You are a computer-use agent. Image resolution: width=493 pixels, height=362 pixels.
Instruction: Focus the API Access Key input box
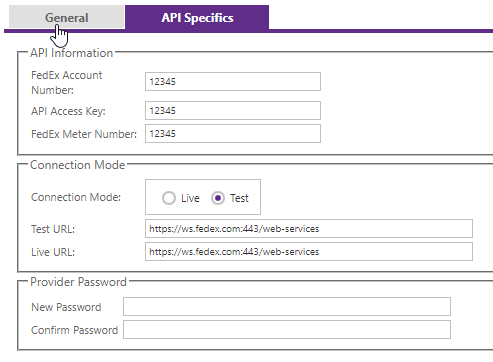[x=233, y=110]
